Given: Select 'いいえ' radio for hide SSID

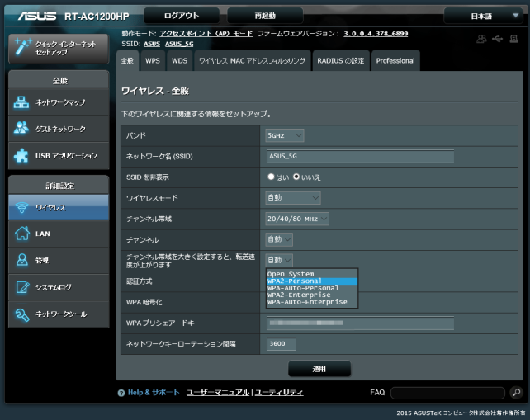Looking at the screenshot, I should (296, 177).
